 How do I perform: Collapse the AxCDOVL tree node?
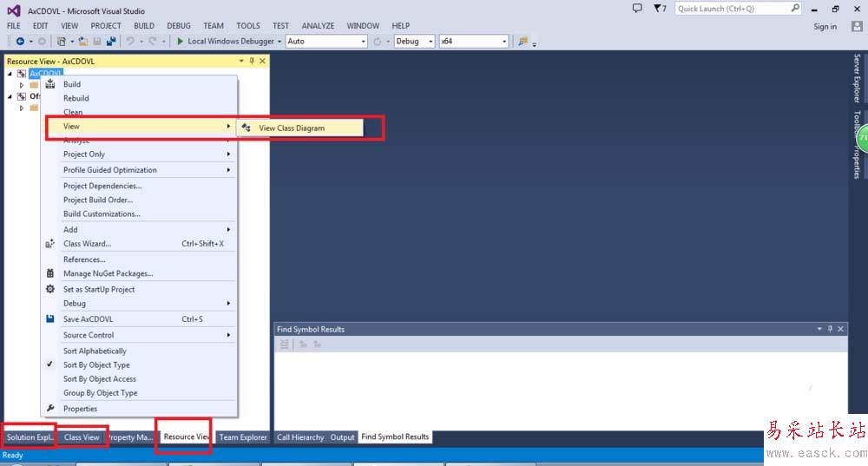tap(10, 73)
